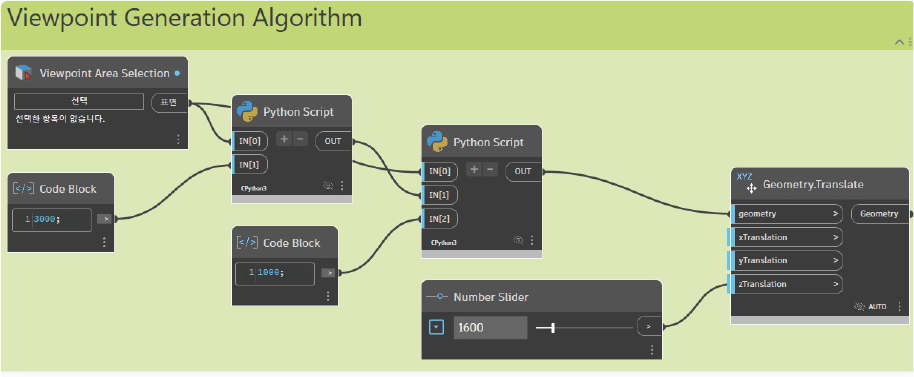Click the Viewpoint Area Selection node icon
This screenshot has height=377, width=914.
click(24, 73)
